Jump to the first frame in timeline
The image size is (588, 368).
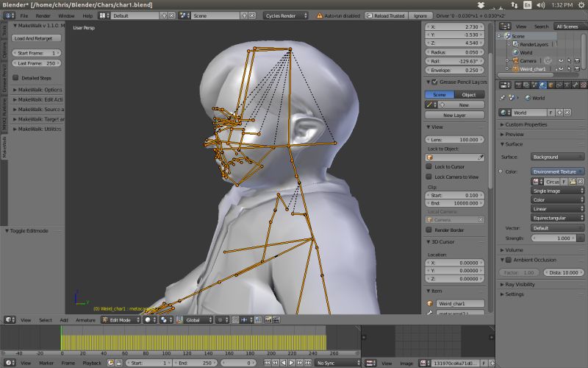coord(267,363)
